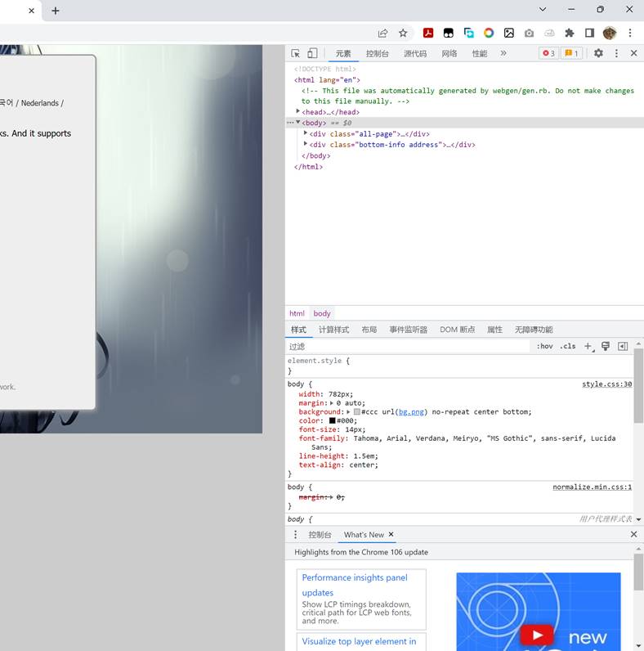Click the Adobe Acrobat extension icon
This screenshot has width=644, height=651.
pyautogui.click(x=427, y=34)
